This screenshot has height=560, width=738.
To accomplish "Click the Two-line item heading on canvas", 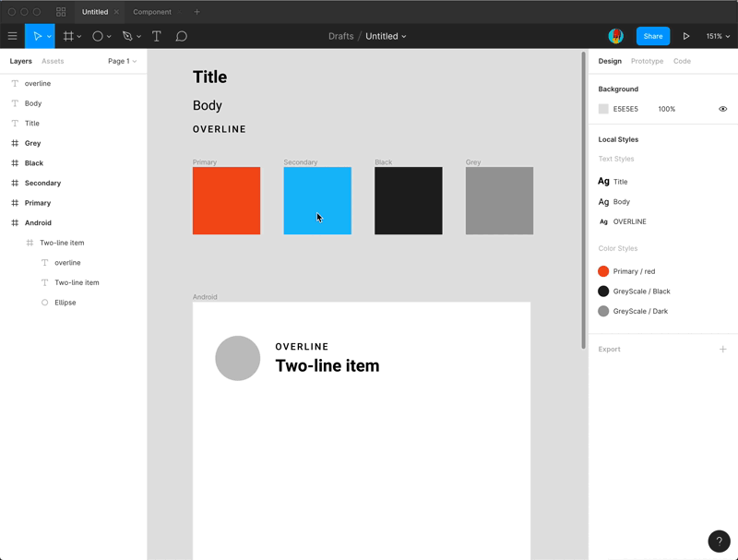I will tap(327, 365).
